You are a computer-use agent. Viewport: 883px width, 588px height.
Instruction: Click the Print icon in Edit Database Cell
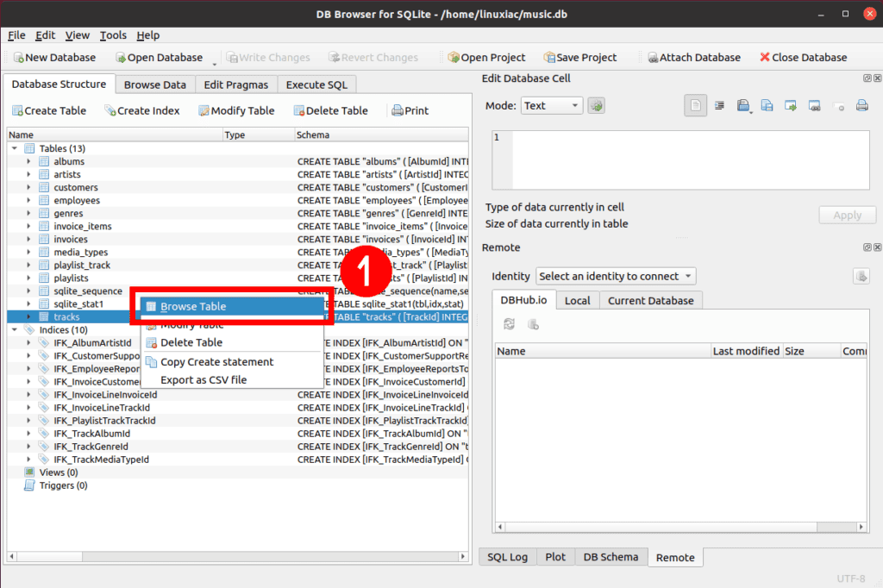click(861, 105)
